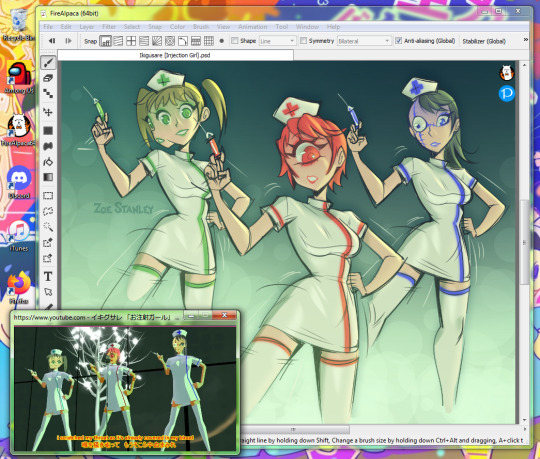The image size is (540, 459).
Task: Open the Animation menu
Action: [252, 27]
